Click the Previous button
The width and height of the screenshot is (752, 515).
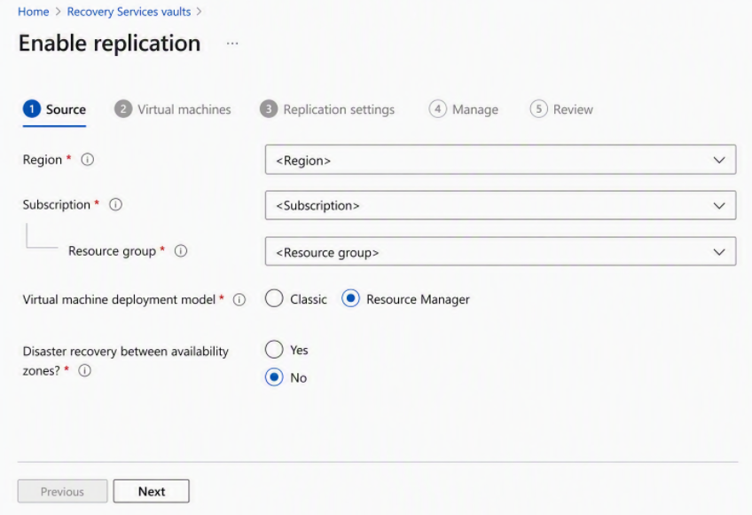62,492
